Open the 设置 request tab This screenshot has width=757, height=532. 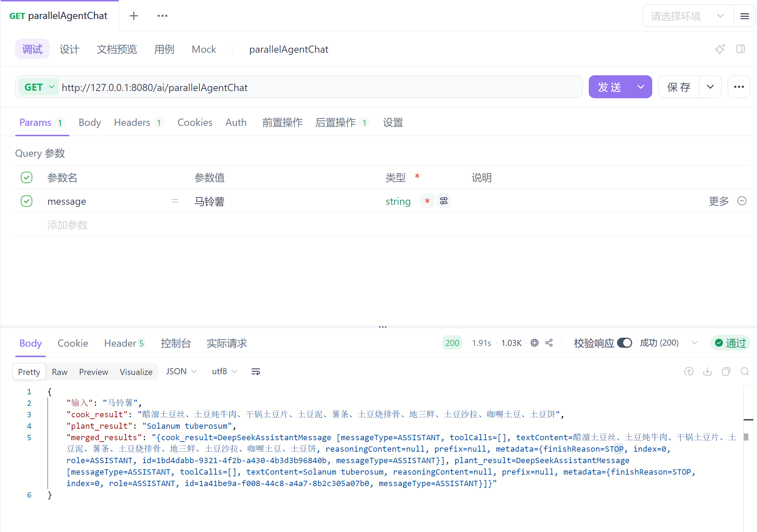coord(393,123)
